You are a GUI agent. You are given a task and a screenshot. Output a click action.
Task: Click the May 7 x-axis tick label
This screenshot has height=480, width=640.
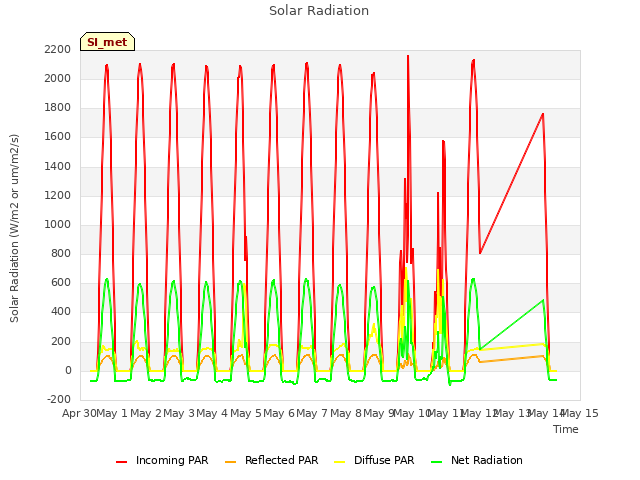312,413
